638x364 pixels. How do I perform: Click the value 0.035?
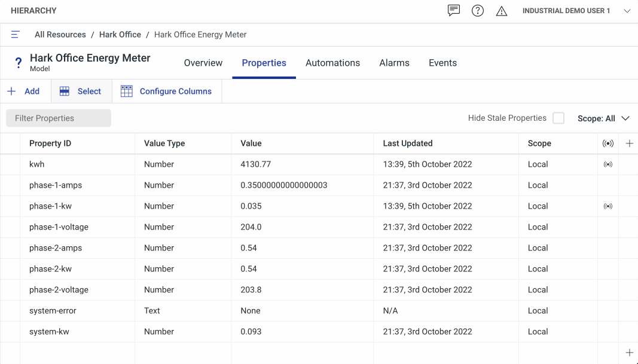[x=251, y=206]
